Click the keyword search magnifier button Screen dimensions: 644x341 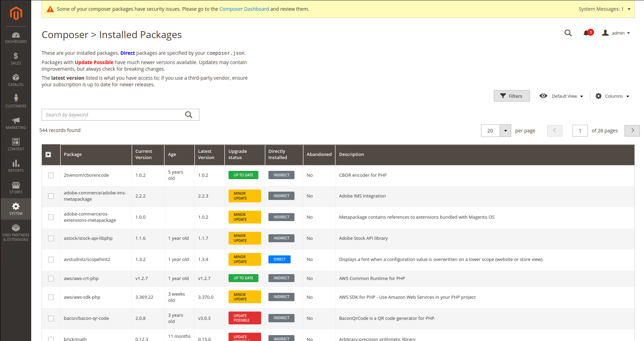(189, 115)
